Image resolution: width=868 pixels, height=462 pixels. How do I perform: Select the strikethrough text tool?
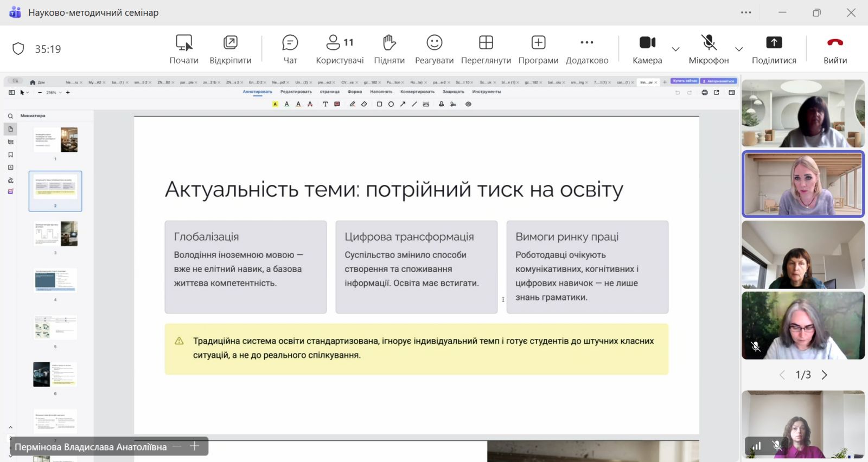(310, 104)
